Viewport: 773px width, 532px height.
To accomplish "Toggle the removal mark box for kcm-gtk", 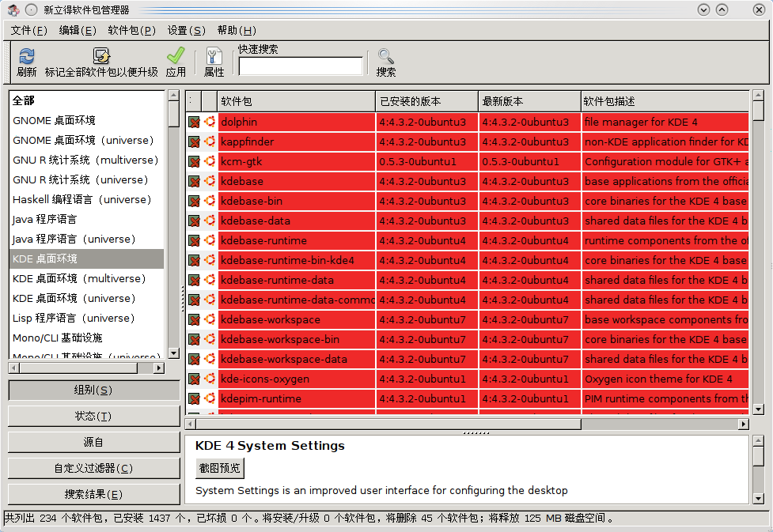I will click(x=194, y=161).
